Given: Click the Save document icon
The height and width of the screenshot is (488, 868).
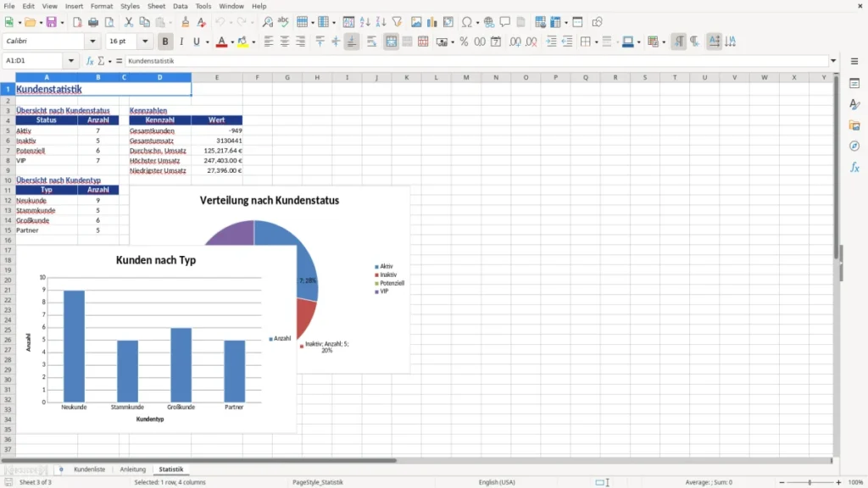Looking at the screenshot, I should click(52, 22).
